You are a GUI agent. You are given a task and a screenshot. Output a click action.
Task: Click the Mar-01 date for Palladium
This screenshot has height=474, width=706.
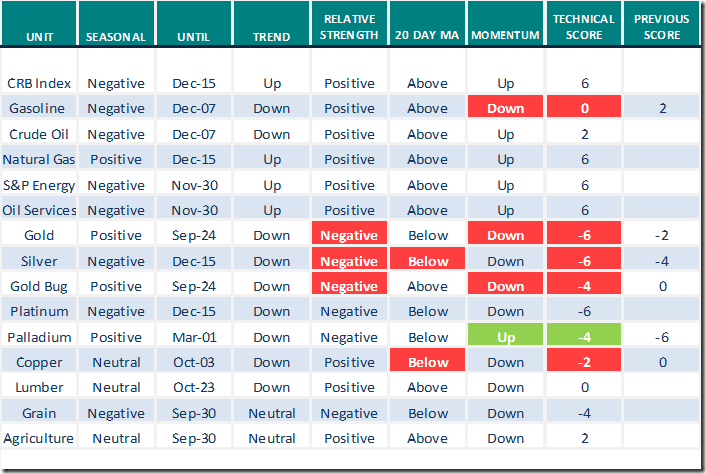(194, 337)
